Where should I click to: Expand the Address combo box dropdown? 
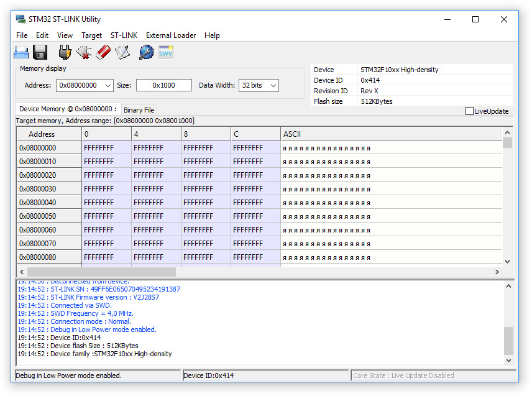[x=108, y=85]
